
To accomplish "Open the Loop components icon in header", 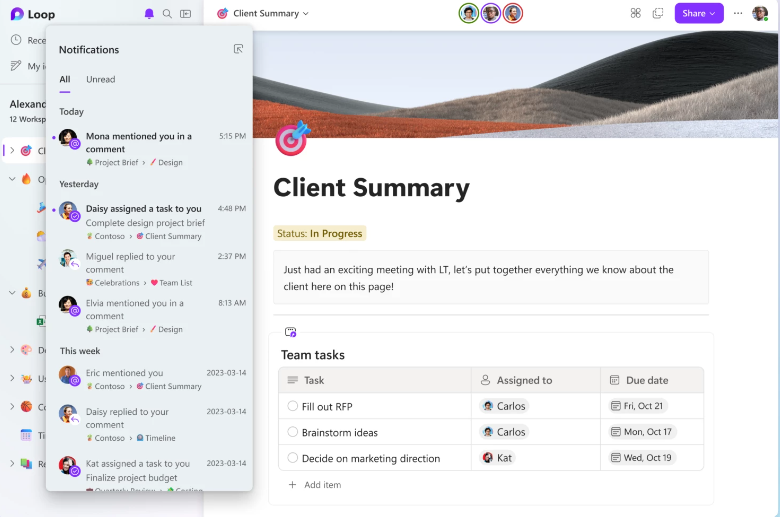I will pyautogui.click(x=636, y=14).
